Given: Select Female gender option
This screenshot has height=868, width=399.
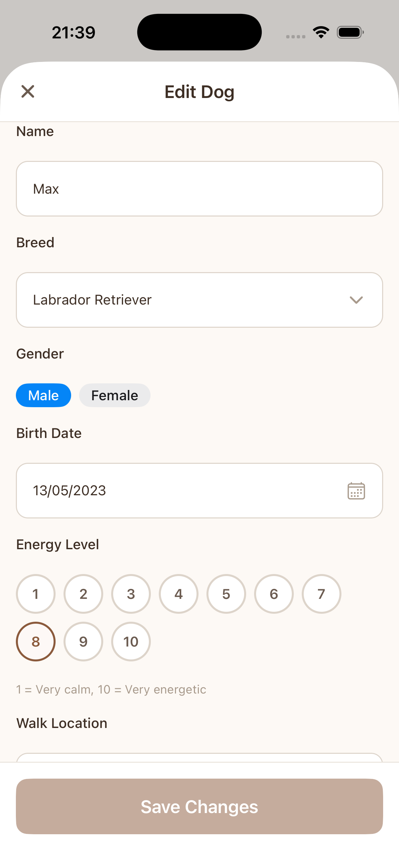Looking at the screenshot, I should pos(114,395).
